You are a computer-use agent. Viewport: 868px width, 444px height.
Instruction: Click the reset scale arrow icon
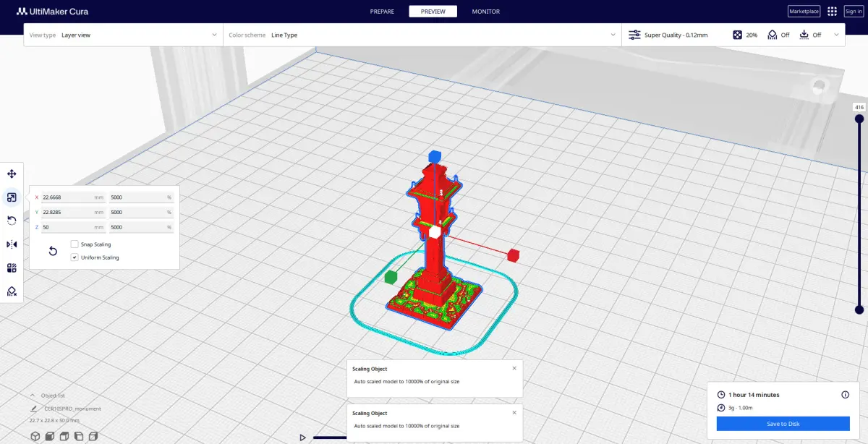coord(53,251)
